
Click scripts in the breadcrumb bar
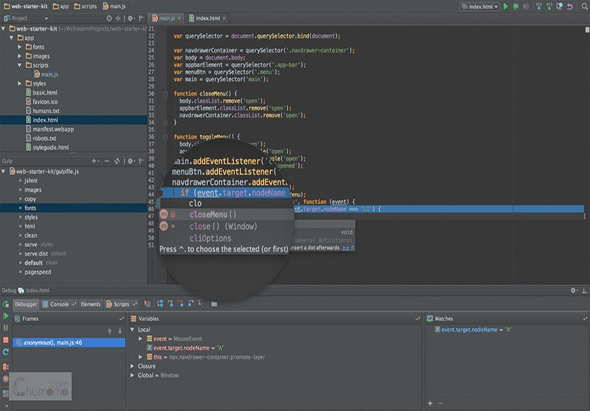click(86, 6)
